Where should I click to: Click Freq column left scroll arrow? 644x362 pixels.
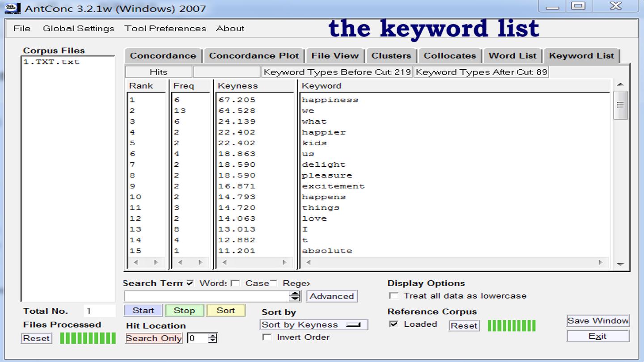coord(180,263)
